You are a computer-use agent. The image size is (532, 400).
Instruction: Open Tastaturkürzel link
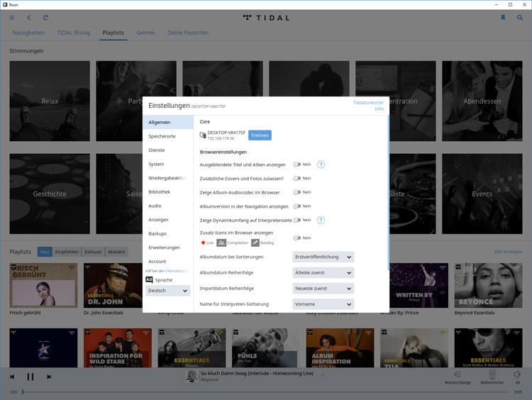(368, 102)
